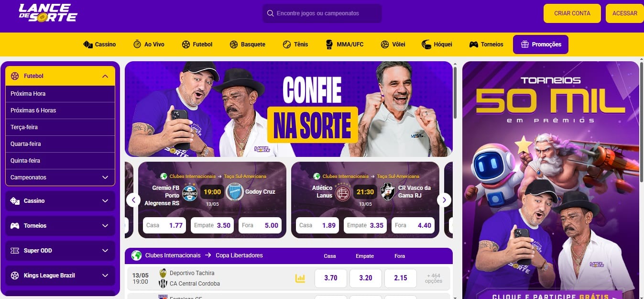Image resolution: width=644 pixels, height=299 pixels.
Task: Open the Ao Vivo menu item
Action: click(x=149, y=44)
